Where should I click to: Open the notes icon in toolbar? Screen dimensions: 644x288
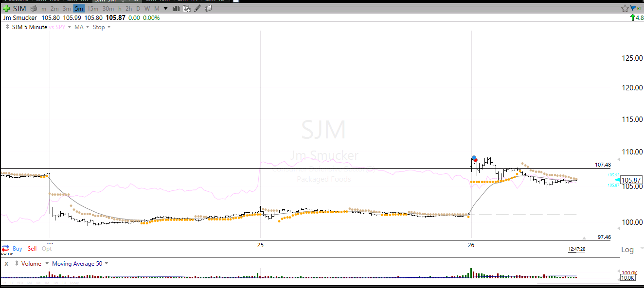click(x=208, y=9)
